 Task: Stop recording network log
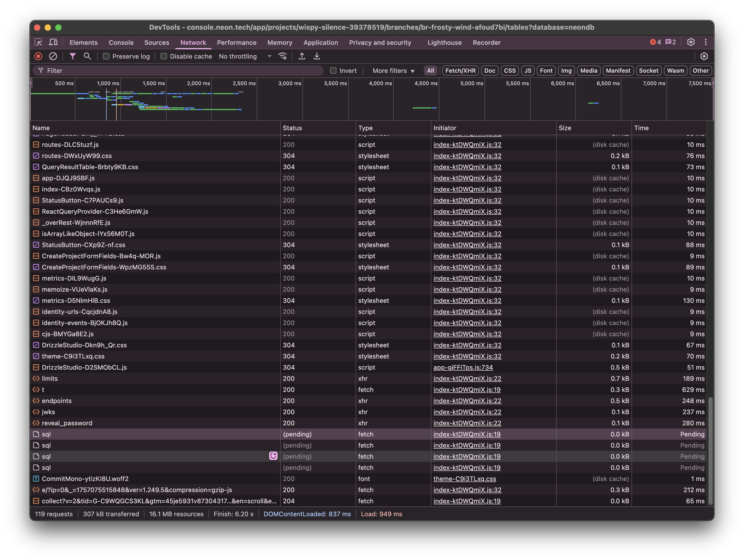tap(38, 56)
